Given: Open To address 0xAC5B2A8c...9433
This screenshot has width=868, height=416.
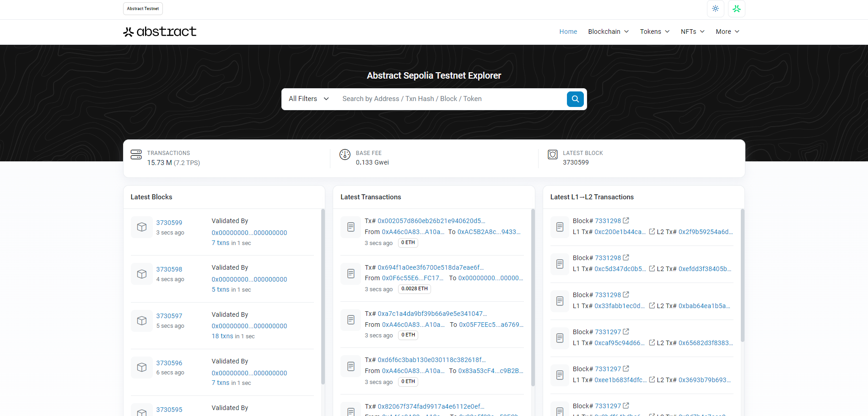Looking at the screenshot, I should [x=489, y=232].
